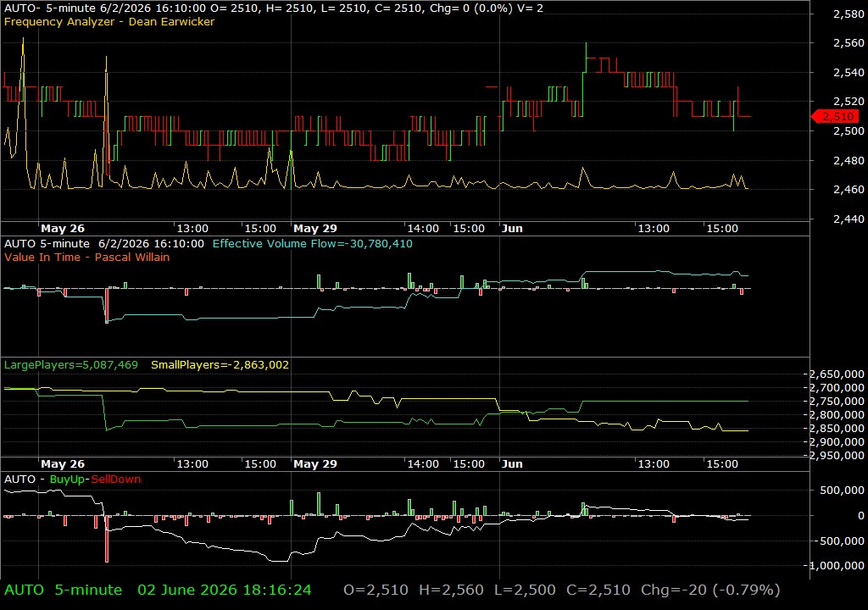Click the Effective Volume Flow value text
Viewport: 868px width, 610px height.
tap(312, 243)
